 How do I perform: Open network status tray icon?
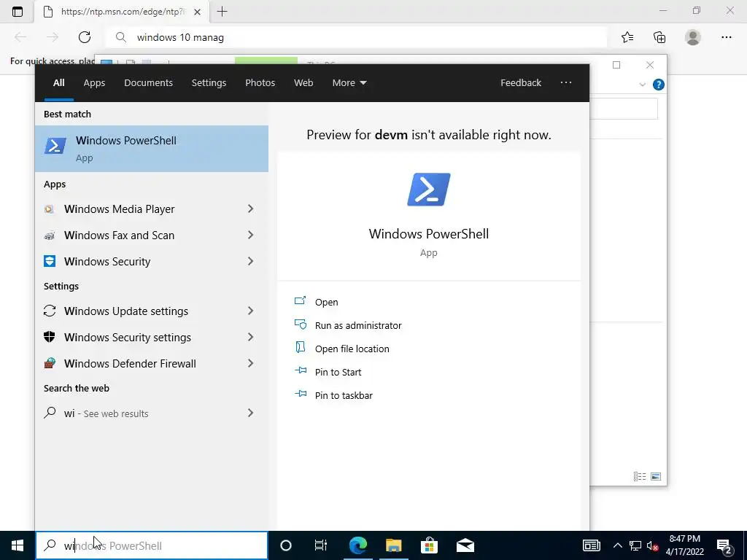point(635,545)
